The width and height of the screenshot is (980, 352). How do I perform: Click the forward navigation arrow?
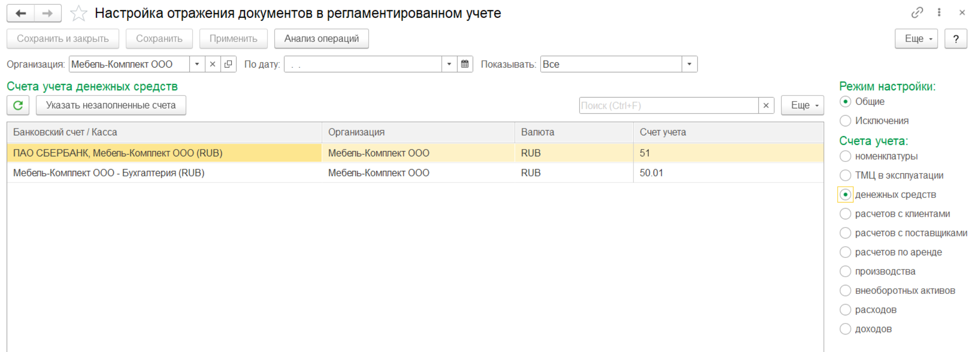(x=48, y=13)
